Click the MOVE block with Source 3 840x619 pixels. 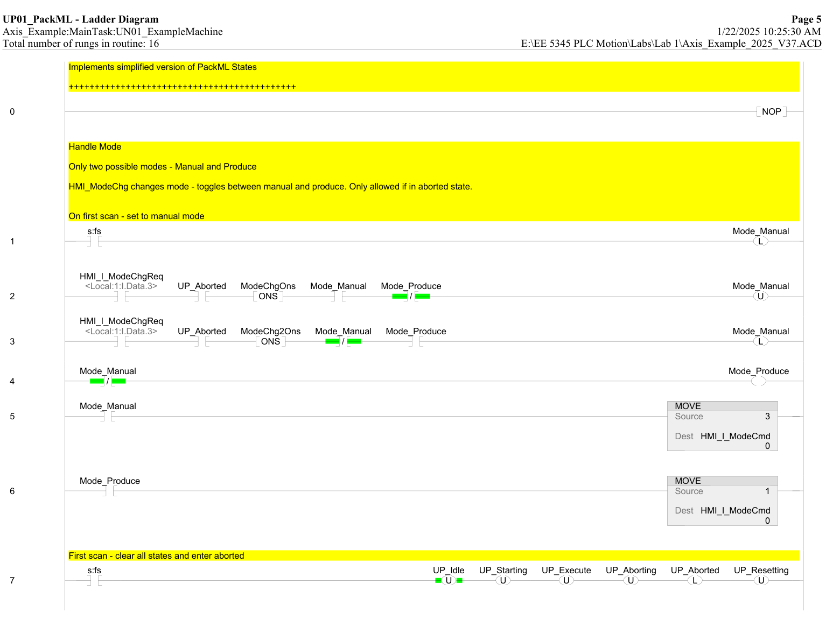point(723,426)
